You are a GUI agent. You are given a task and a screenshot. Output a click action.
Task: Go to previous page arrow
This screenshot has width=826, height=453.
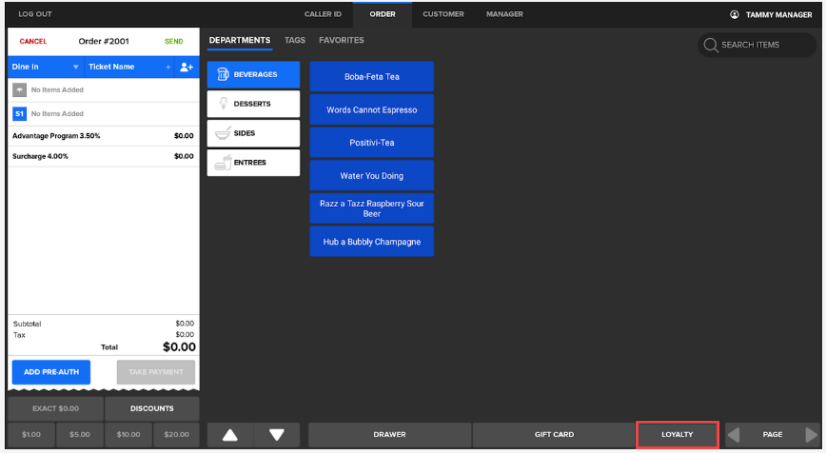[x=734, y=435]
